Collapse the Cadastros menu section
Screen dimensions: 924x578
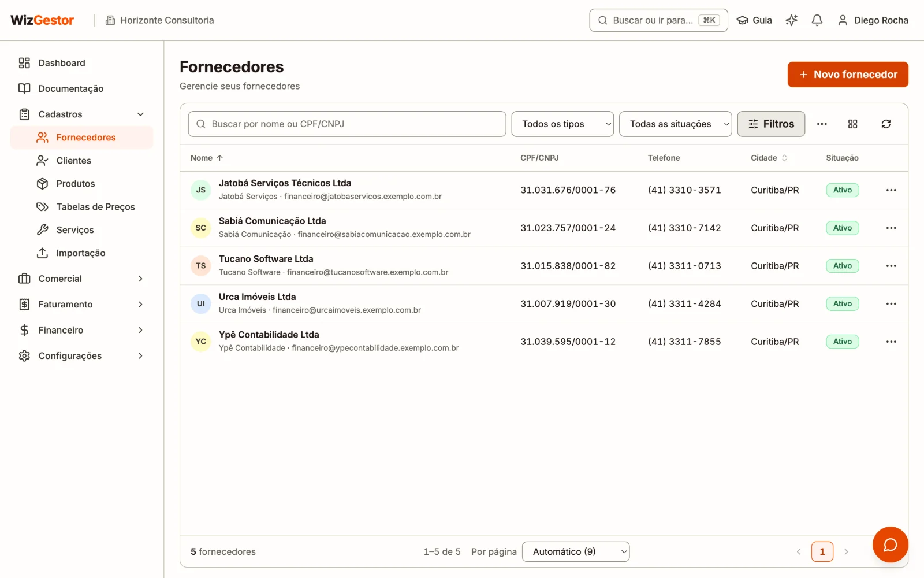(81, 114)
